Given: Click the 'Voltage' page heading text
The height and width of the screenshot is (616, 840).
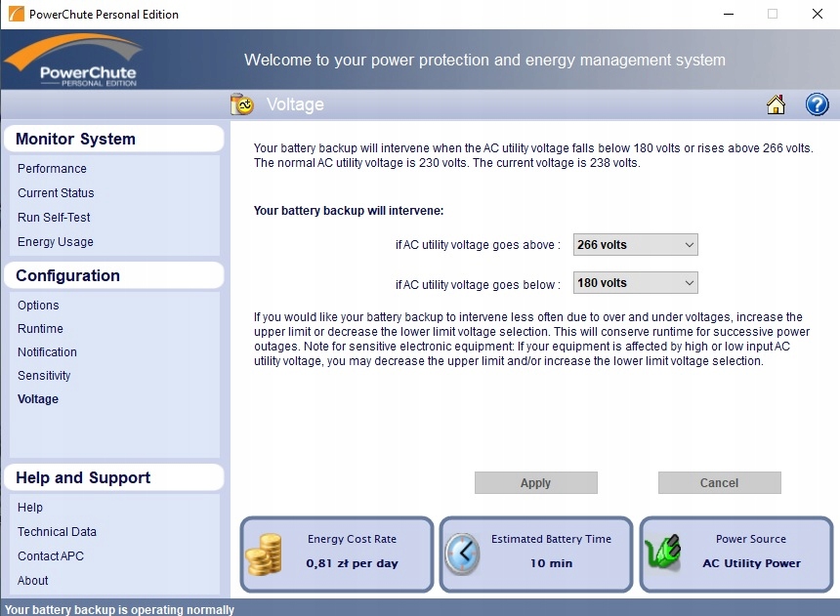Looking at the screenshot, I should pos(295,104).
